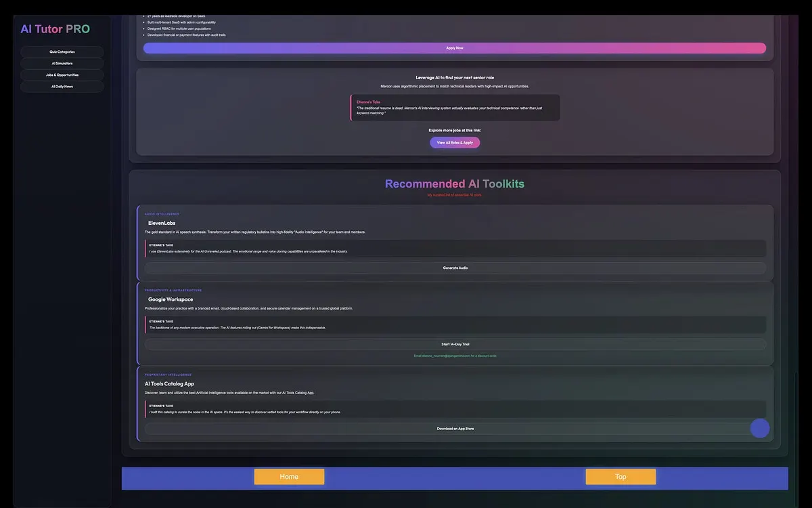Click the Google Workspace description paragraph
The width and height of the screenshot is (812, 508).
coord(248,308)
